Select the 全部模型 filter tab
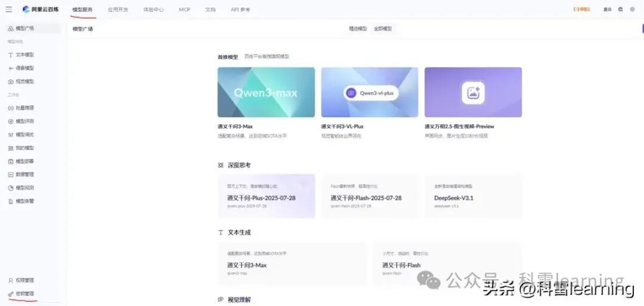Viewport: 644px width, 306px height. tap(382, 29)
